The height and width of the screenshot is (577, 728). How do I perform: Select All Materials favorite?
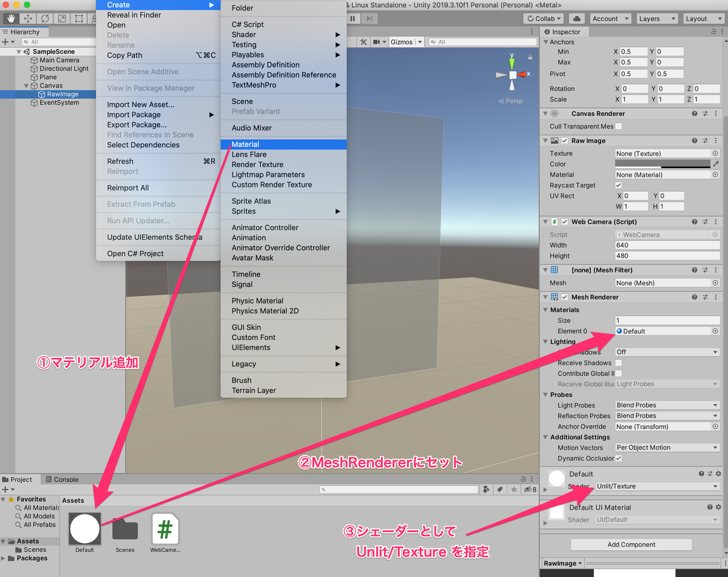tap(38, 508)
